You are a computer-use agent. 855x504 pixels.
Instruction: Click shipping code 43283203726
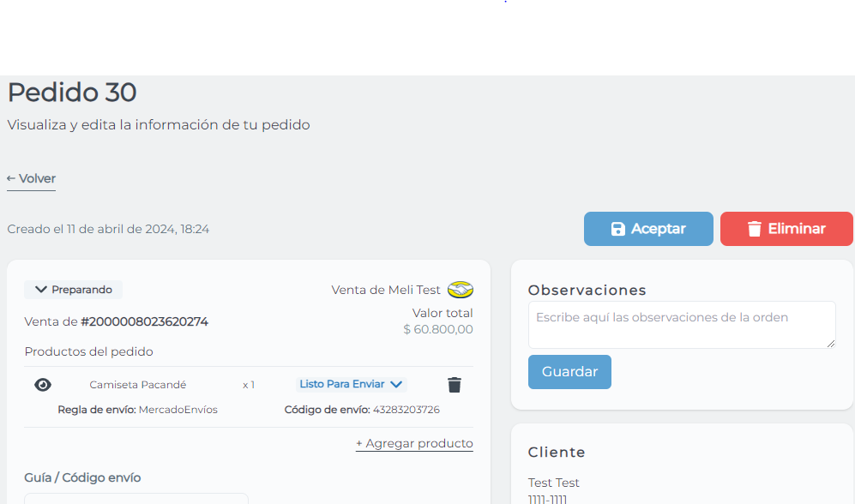click(x=406, y=410)
